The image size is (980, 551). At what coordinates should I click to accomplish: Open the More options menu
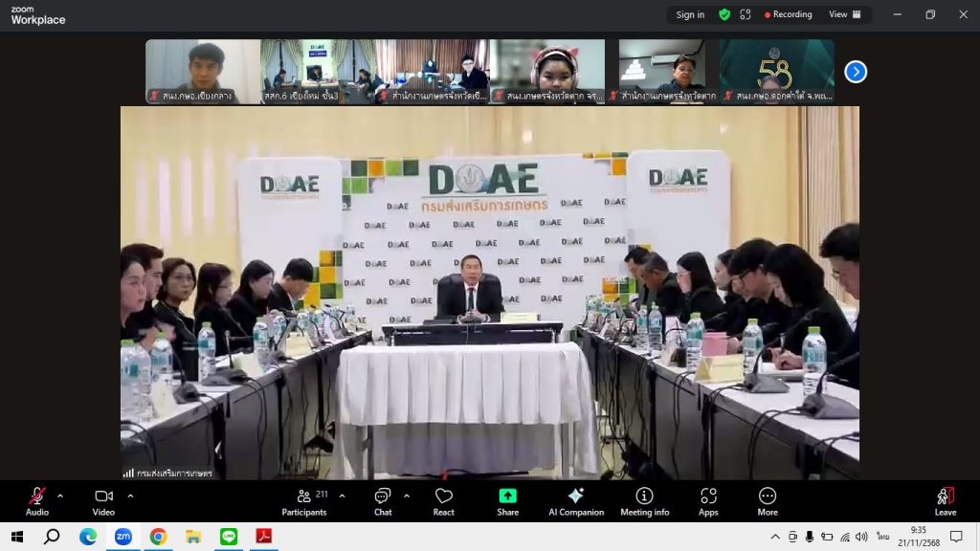tap(768, 501)
